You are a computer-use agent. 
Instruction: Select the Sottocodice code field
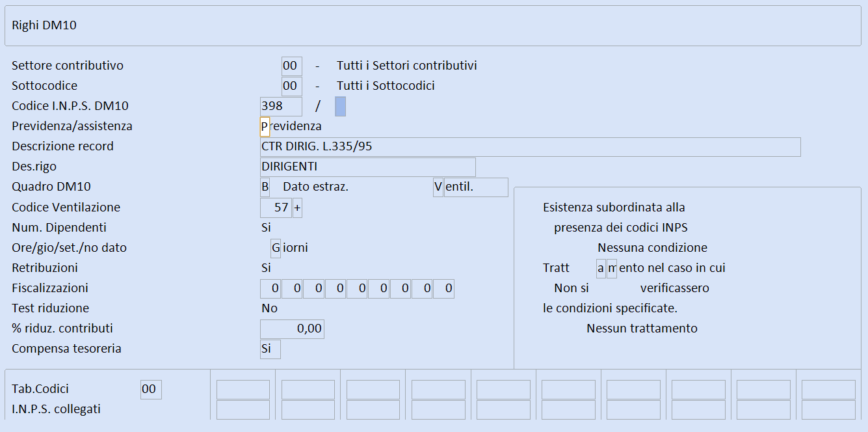292,86
